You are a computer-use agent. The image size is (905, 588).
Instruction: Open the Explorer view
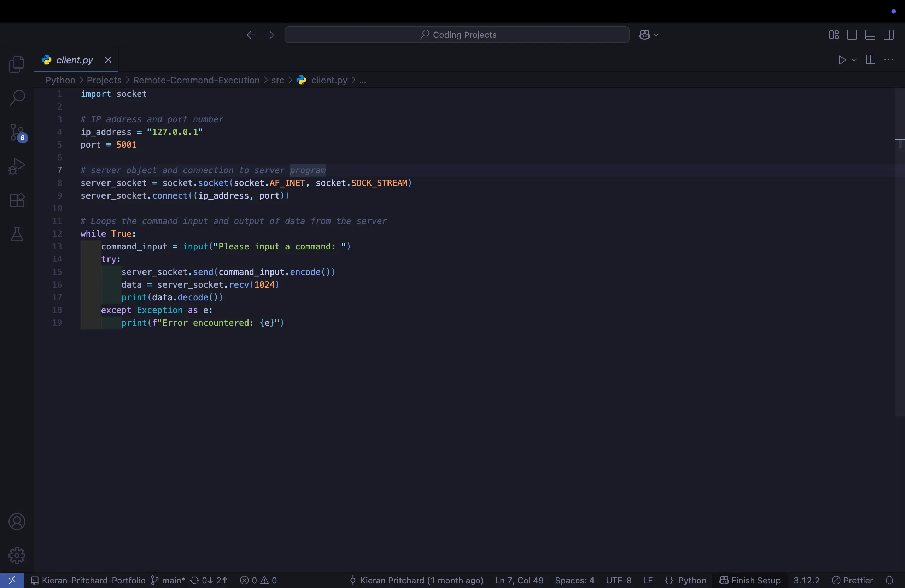pyautogui.click(x=17, y=64)
